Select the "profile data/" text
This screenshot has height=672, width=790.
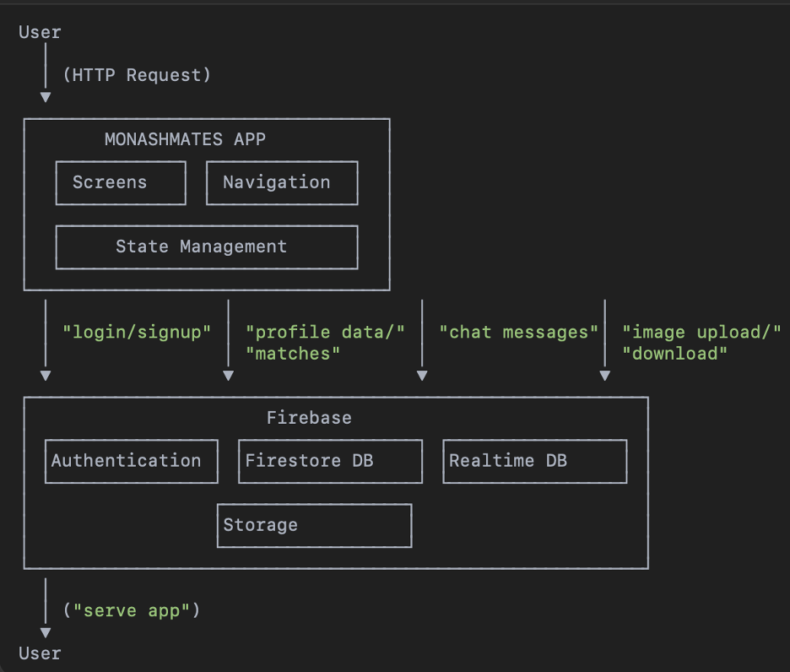point(325,332)
